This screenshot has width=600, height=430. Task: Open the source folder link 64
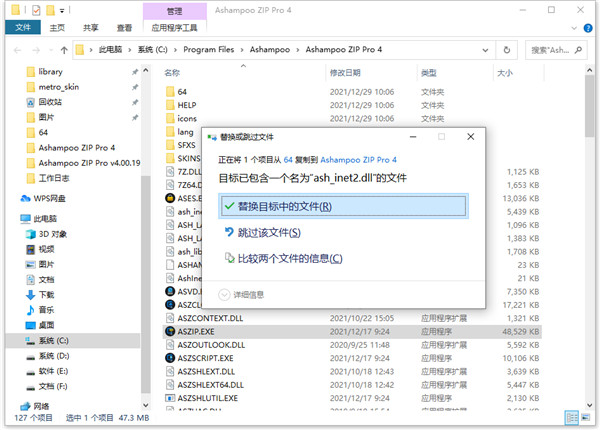tap(288, 160)
